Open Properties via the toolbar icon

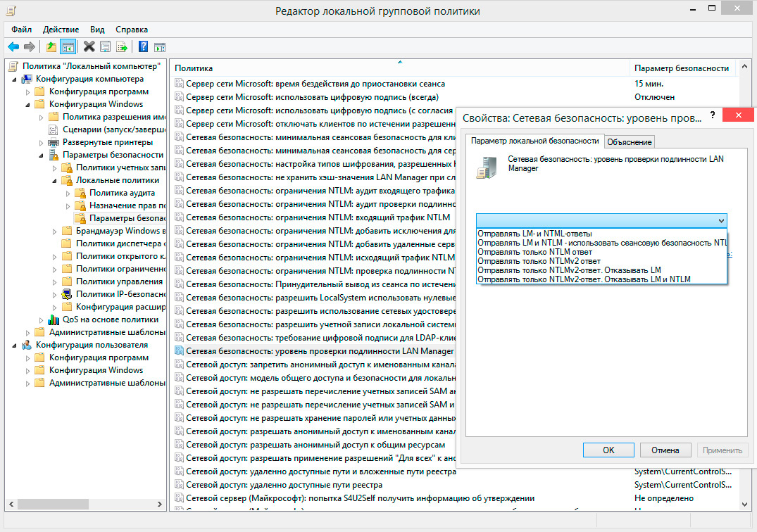pyautogui.click(x=106, y=47)
